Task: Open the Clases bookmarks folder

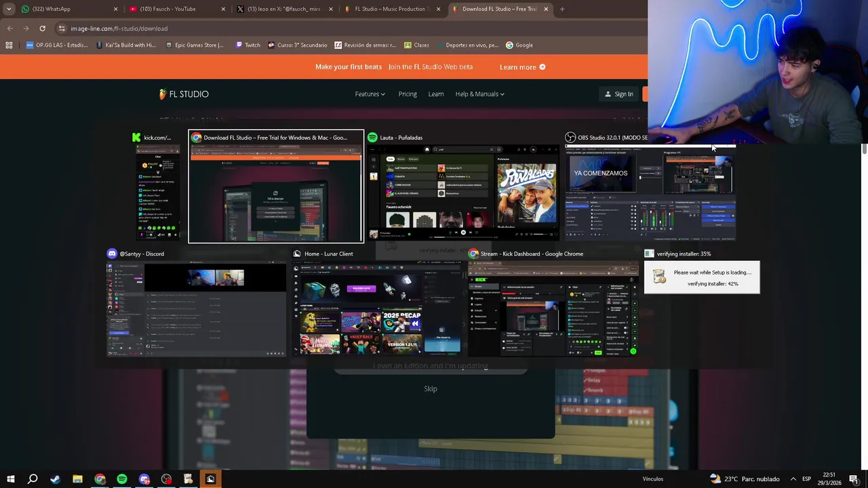Action: click(416, 45)
